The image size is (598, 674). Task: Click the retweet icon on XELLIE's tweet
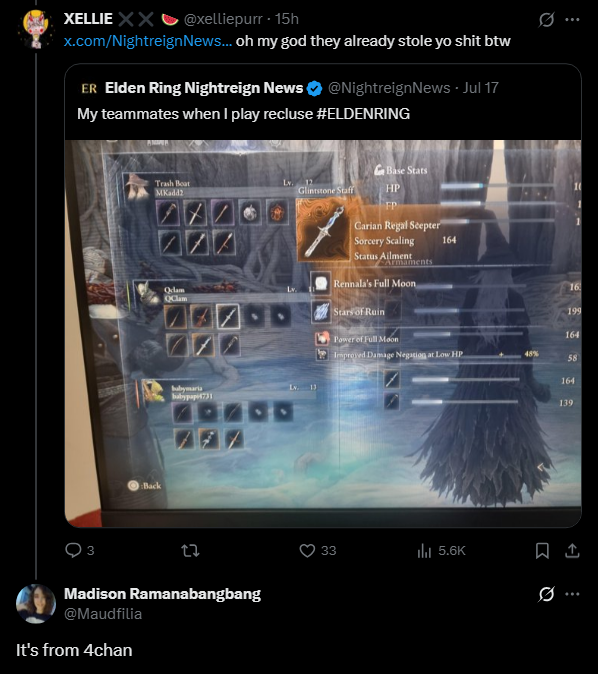190,550
